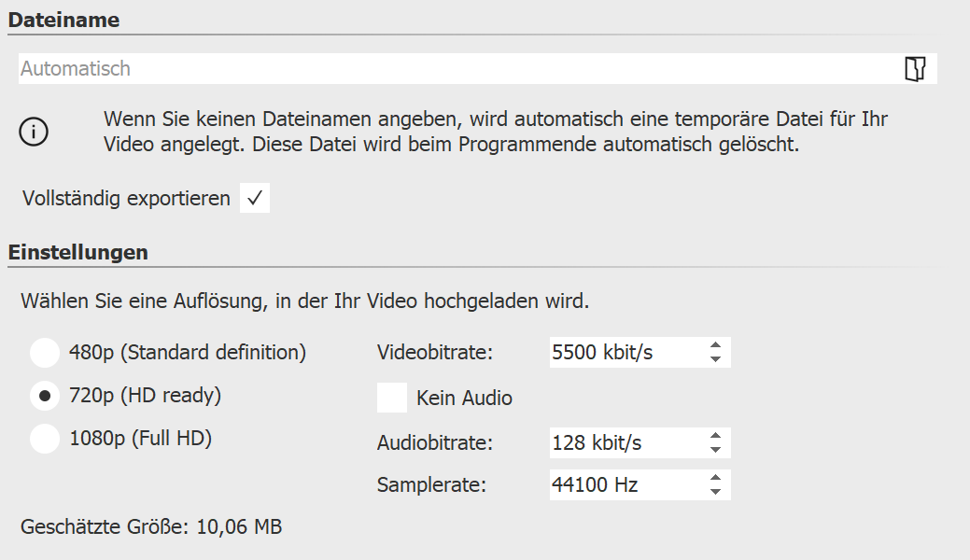Decrease Samplerate with the down arrow
The height and width of the screenshot is (560, 970).
coord(715,491)
